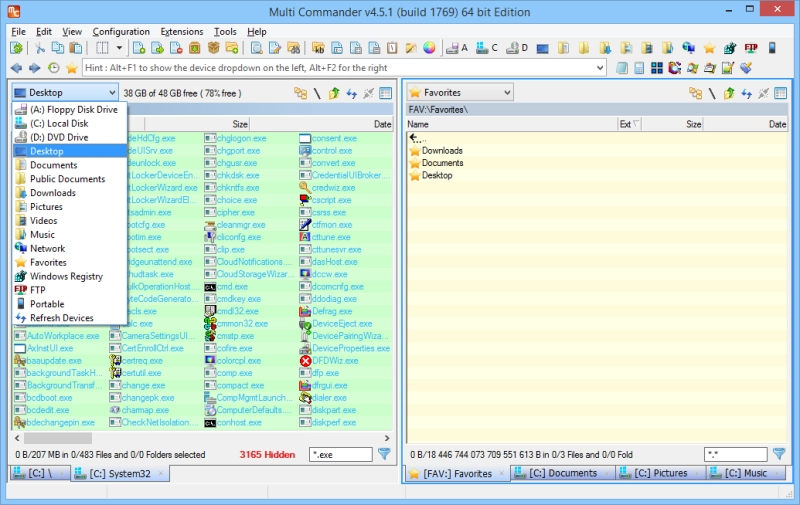
Task: Click the Back navigation arrow
Action: [16, 68]
